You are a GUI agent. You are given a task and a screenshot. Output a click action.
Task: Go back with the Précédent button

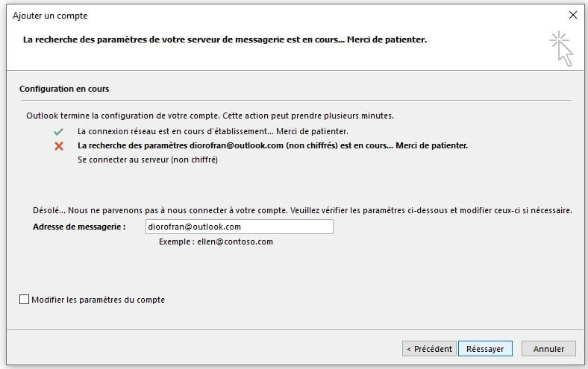[429, 349]
